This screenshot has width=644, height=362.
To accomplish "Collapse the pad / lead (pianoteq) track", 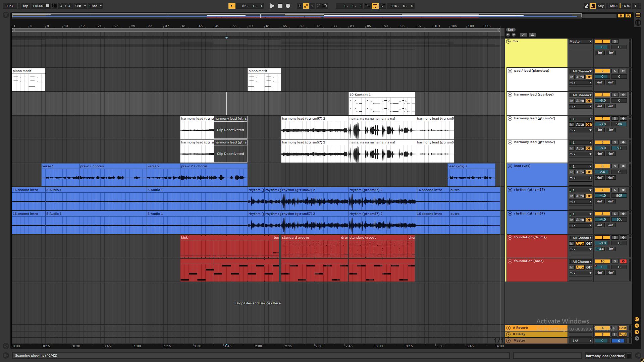I will click(510, 71).
